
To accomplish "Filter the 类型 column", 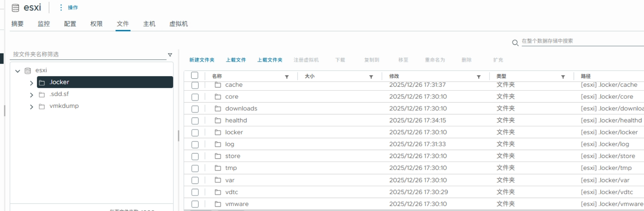I will click(x=563, y=77).
